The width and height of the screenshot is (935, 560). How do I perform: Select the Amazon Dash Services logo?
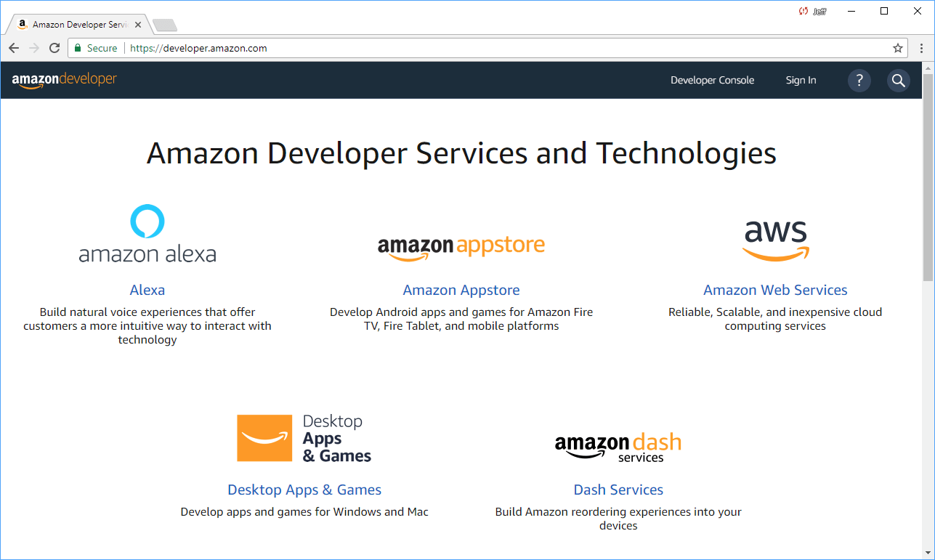coord(618,445)
